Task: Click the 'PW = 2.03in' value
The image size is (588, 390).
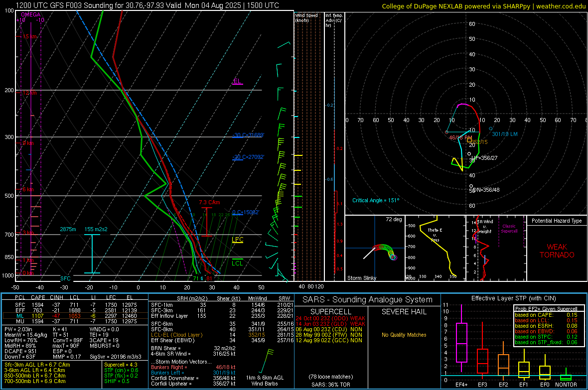Action: (18, 329)
